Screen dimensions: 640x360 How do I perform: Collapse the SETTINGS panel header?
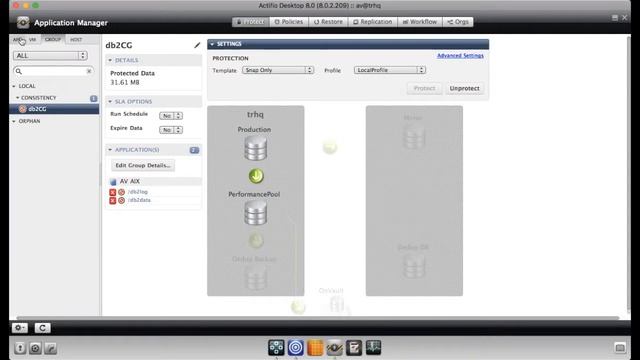click(x=212, y=44)
